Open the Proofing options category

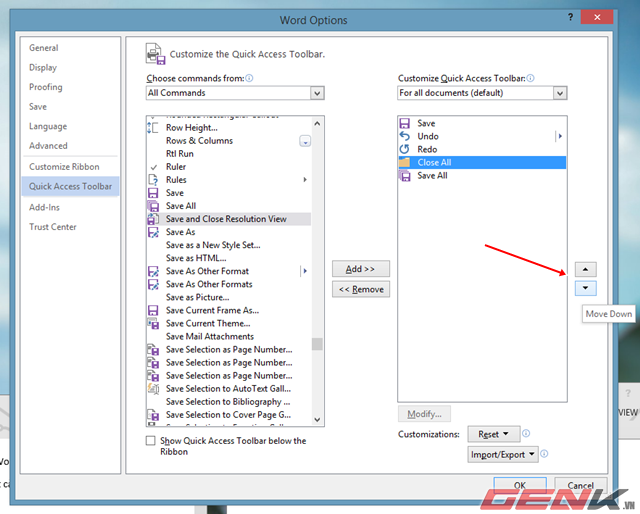coord(46,87)
